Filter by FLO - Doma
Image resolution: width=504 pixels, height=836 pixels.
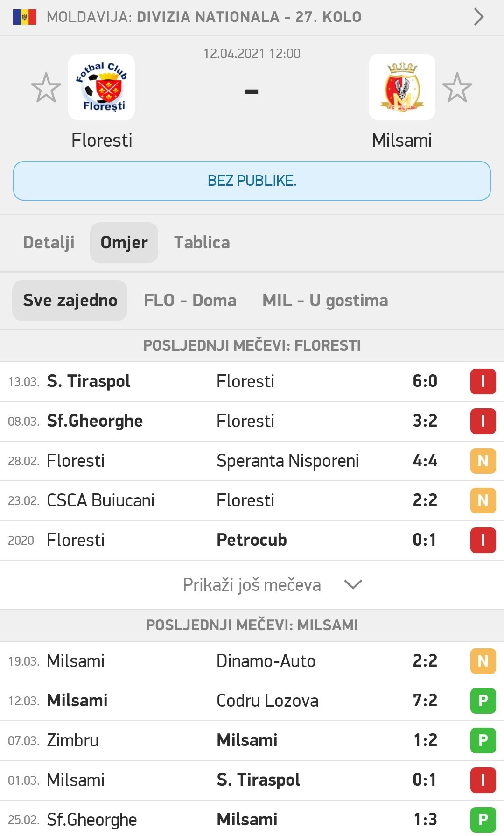click(x=190, y=301)
